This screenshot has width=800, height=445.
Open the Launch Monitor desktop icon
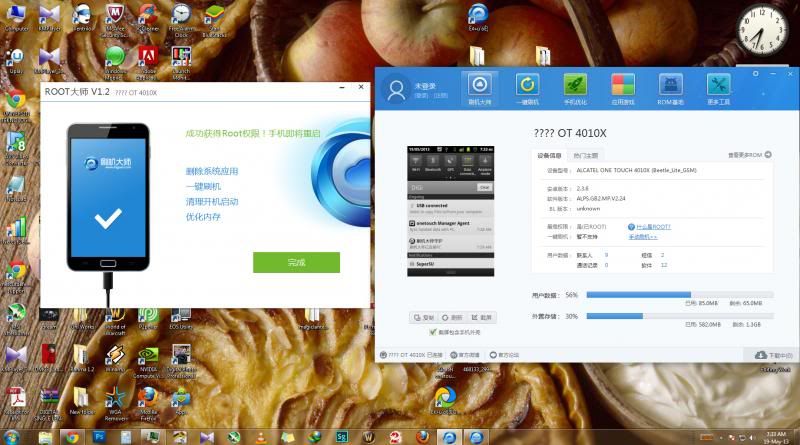point(181,62)
